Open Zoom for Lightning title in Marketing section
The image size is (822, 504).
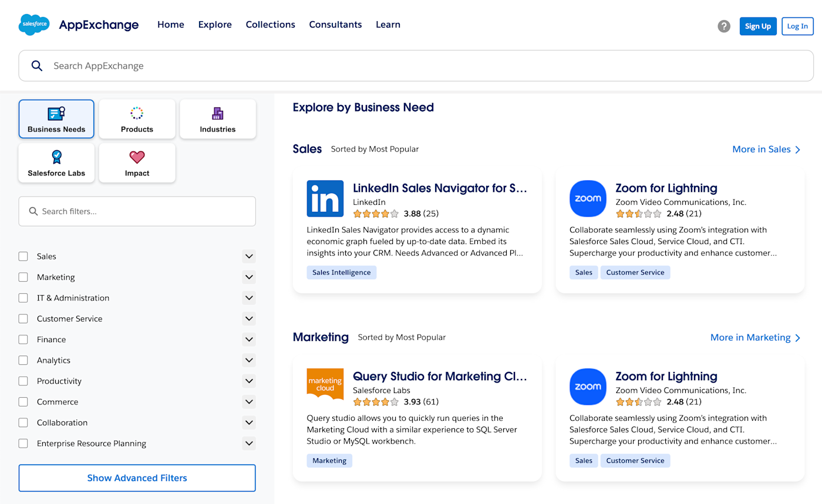[666, 377]
